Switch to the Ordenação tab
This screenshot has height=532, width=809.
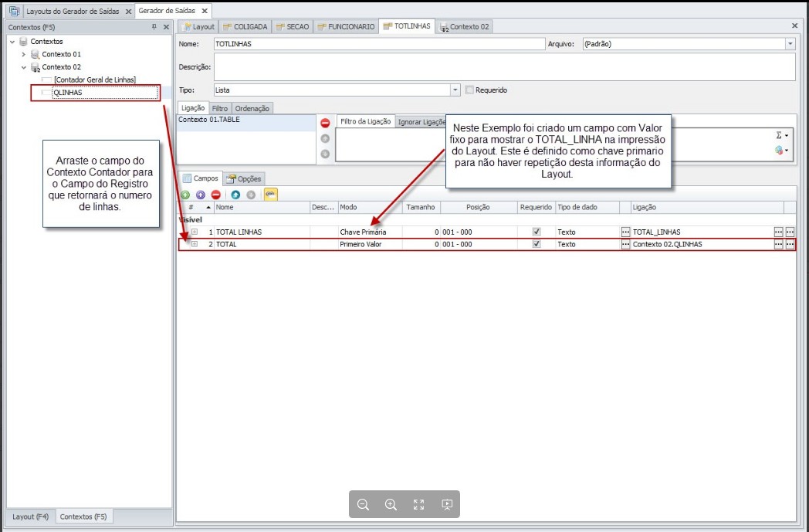click(x=252, y=108)
